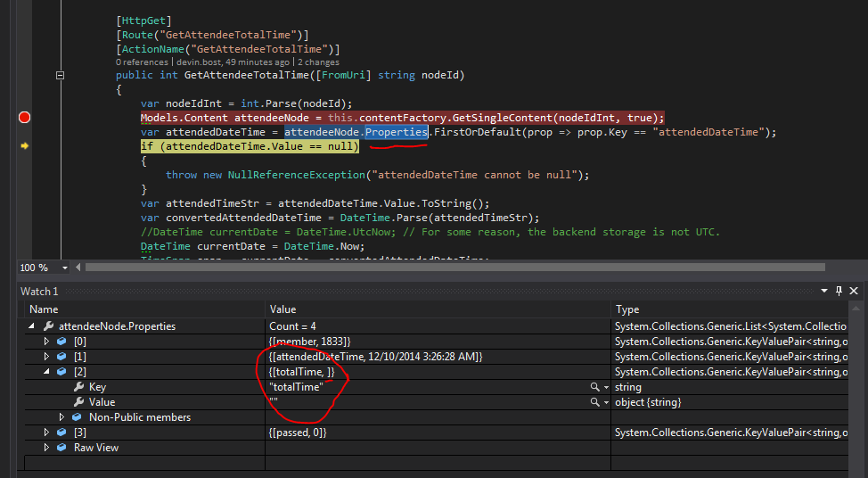Select value "{[member, 1833]}"
The image size is (868, 478).
click(309, 342)
